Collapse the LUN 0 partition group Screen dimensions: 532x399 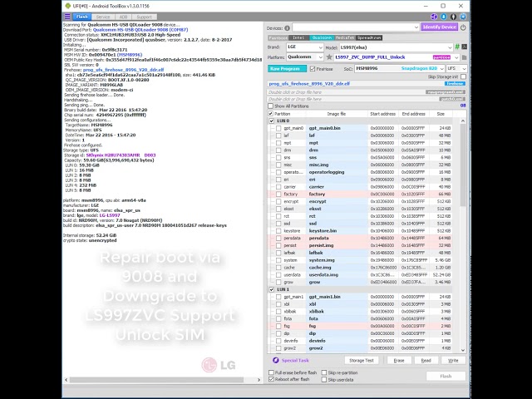[272, 121]
